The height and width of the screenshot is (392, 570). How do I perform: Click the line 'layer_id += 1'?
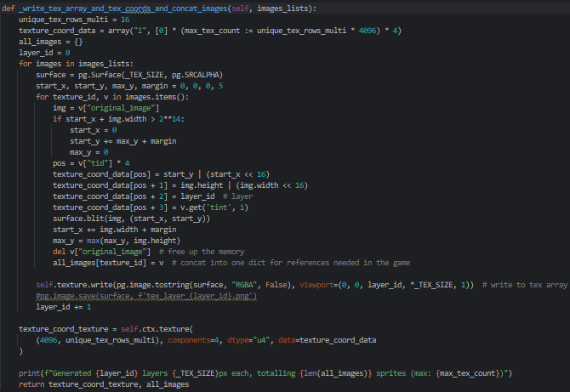click(63, 307)
